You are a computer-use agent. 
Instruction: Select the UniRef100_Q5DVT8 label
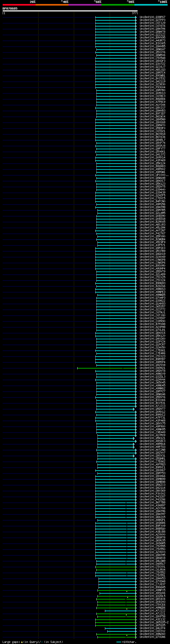click(x=152, y=371)
